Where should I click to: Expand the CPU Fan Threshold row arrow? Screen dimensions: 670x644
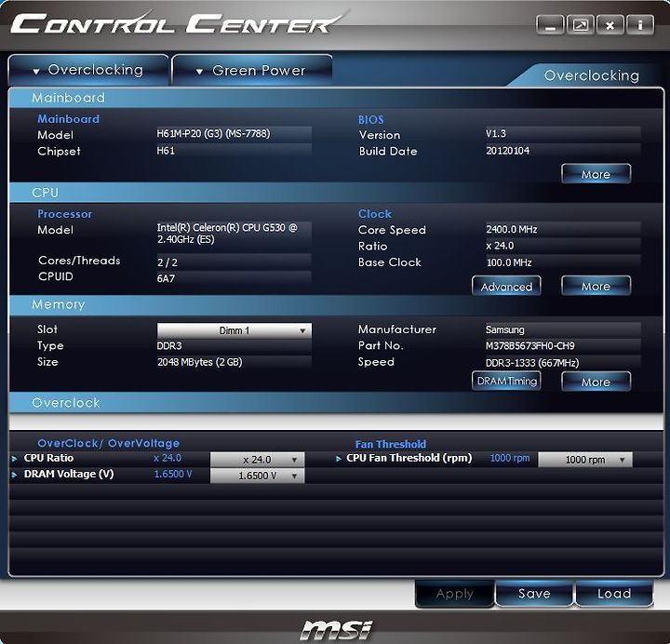[x=339, y=459]
